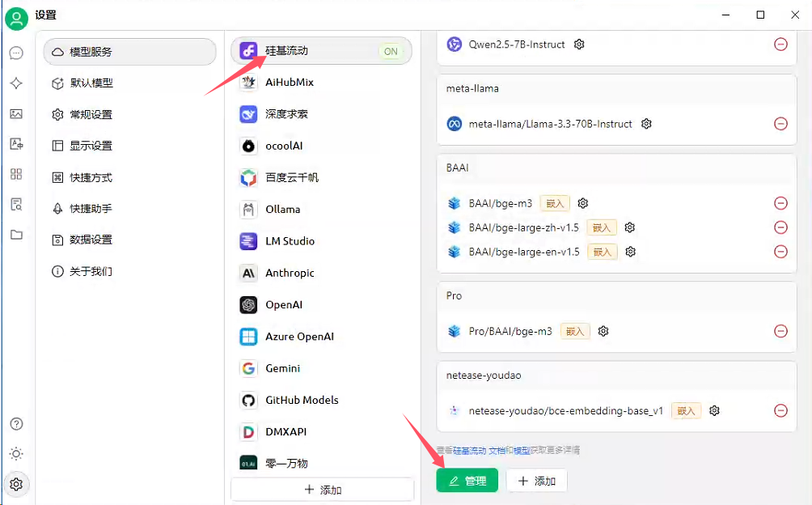812x505 pixels.
Task: Select the AiHubMix provider
Action: pos(321,83)
